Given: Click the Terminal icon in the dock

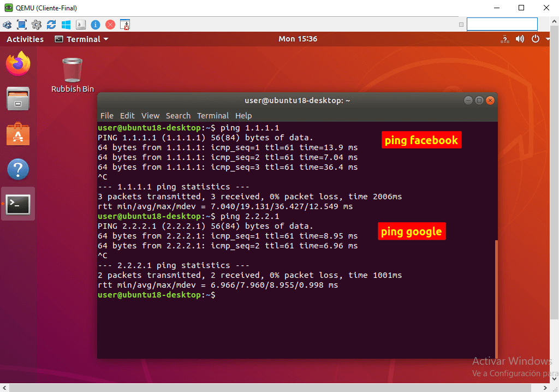Looking at the screenshot, I should [x=18, y=204].
